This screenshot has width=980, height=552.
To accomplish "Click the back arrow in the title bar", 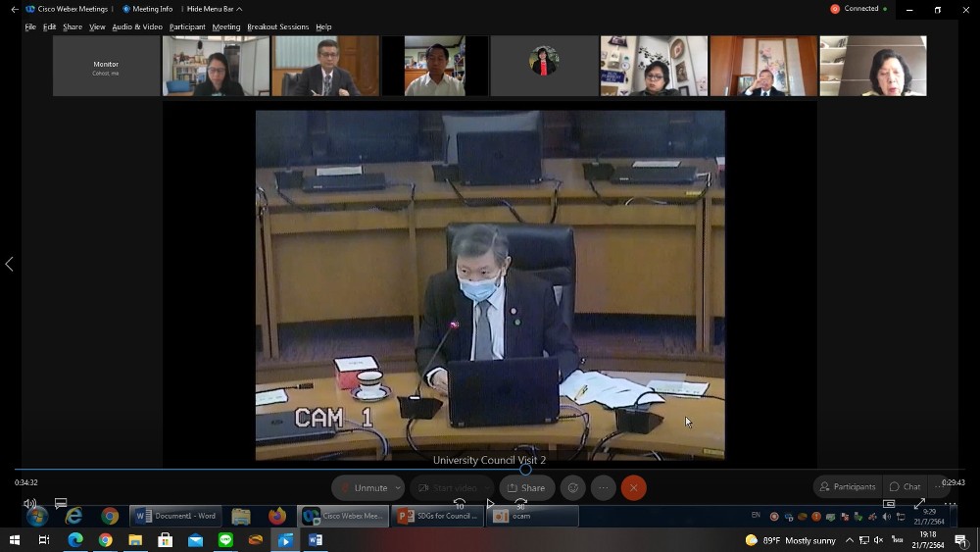I will click(x=15, y=9).
